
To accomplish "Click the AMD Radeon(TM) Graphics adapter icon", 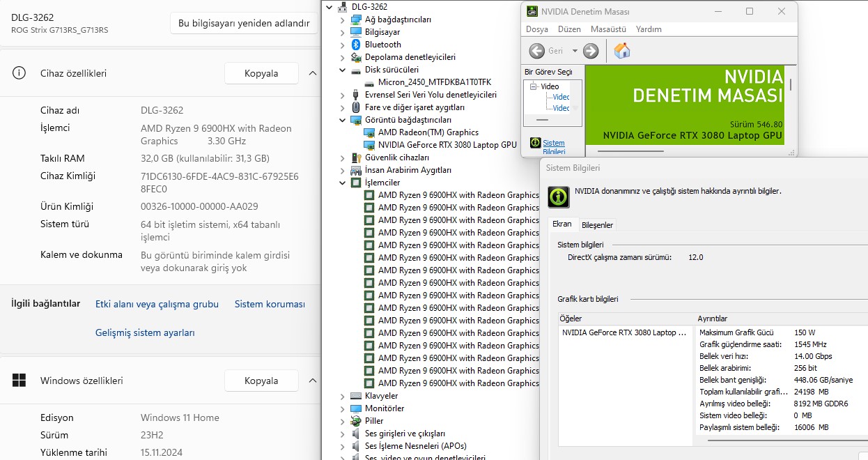I will pos(369,132).
